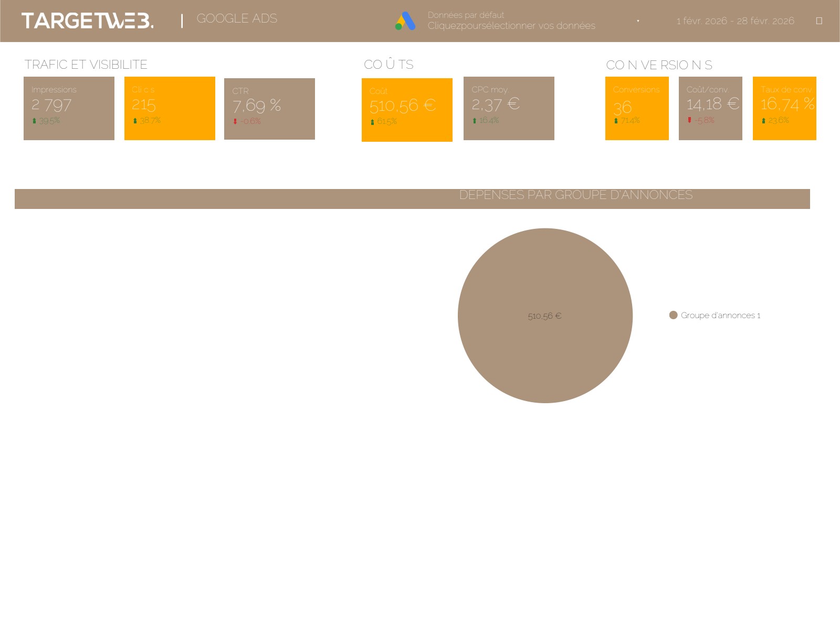
Task: Select the CPC moy. 2,37 € scorecard
Action: pyautogui.click(x=509, y=108)
